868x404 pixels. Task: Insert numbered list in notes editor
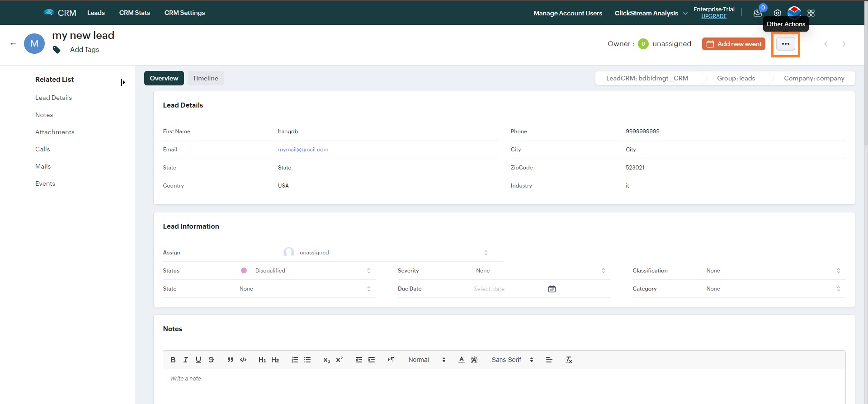tap(295, 360)
